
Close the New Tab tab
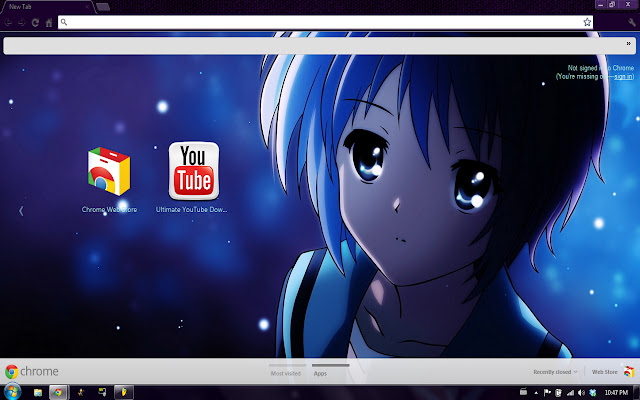(87, 7)
